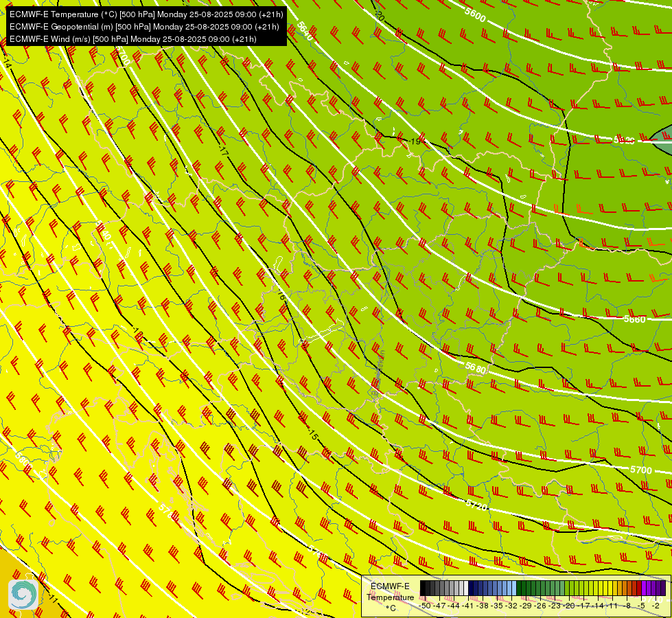The height and width of the screenshot is (618, 672).
Task: Pick the black leftmost legend color swatch
Action: [423, 588]
